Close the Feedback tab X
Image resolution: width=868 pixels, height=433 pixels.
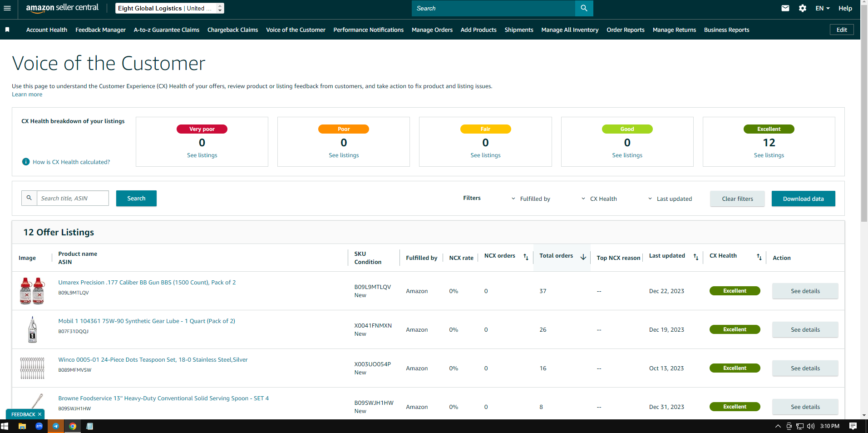tap(40, 414)
